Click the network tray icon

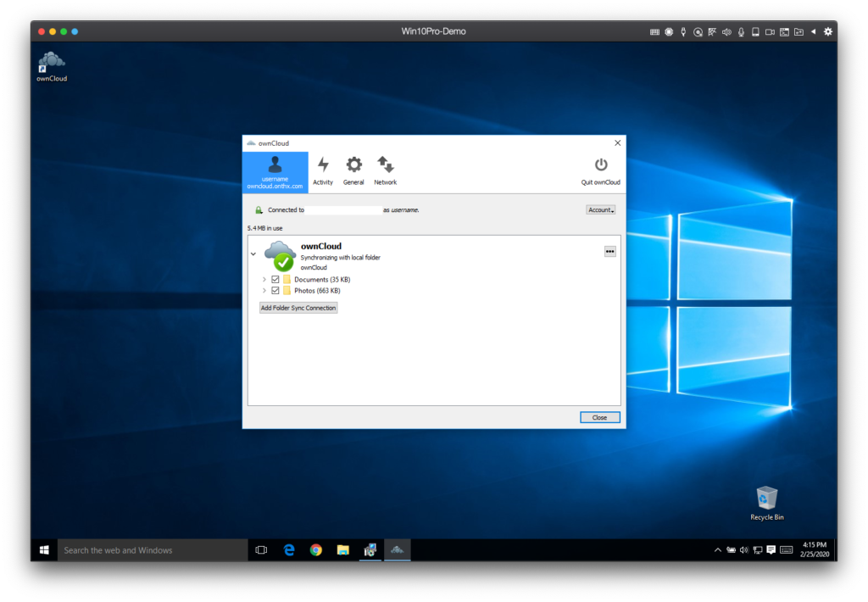point(758,550)
